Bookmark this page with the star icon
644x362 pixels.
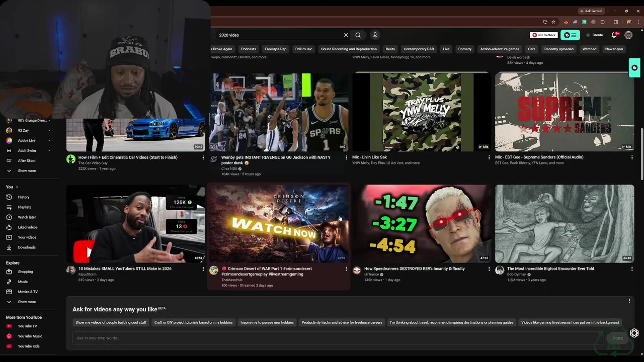pyautogui.click(x=553, y=22)
